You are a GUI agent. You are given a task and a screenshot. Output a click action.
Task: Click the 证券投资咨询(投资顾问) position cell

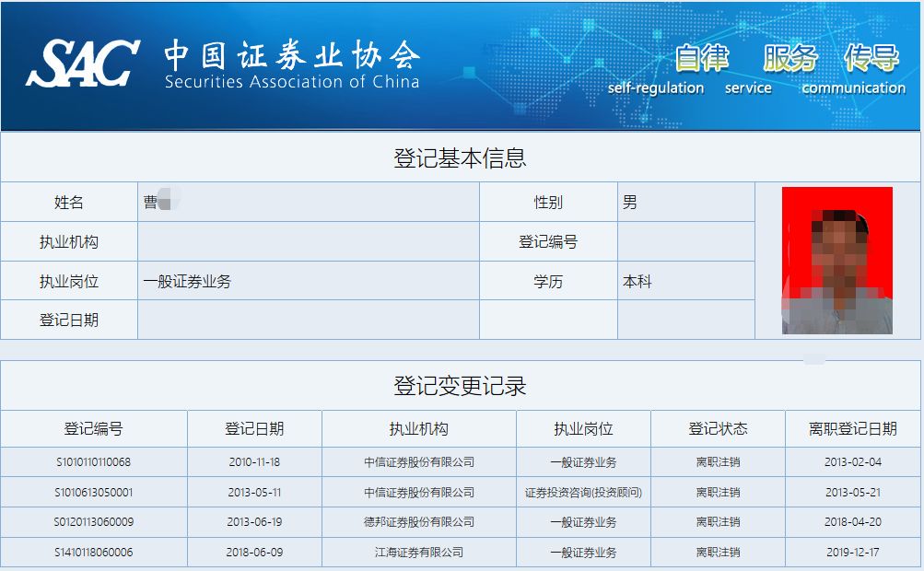pyautogui.click(x=583, y=493)
